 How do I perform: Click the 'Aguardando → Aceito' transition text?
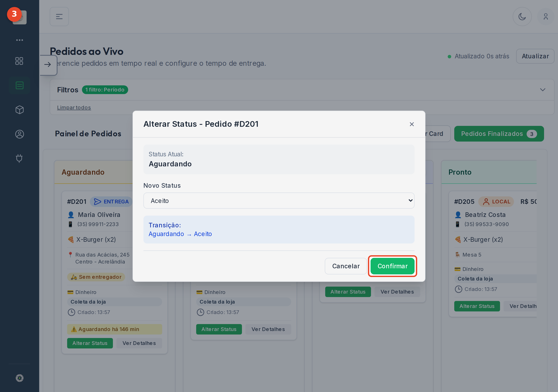180,234
